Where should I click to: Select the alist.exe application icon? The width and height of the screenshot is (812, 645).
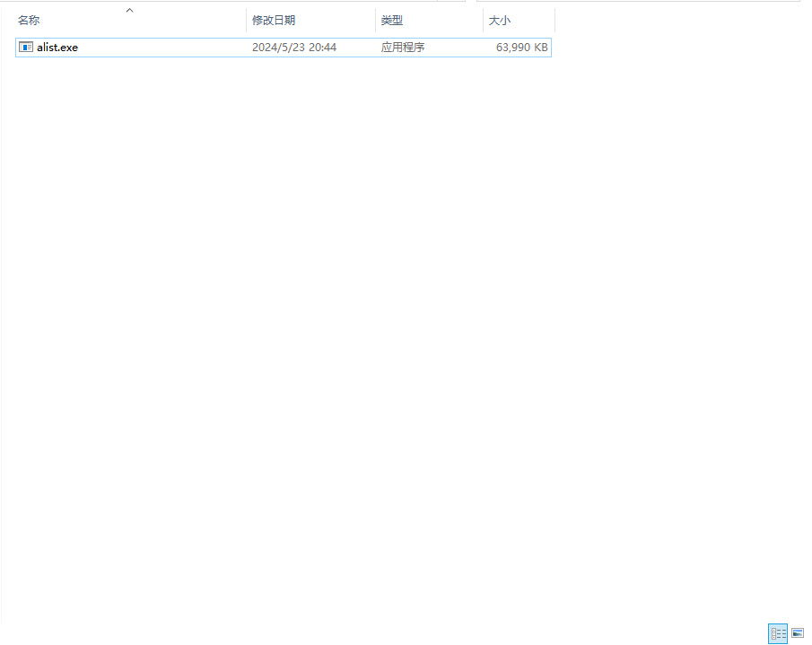click(x=26, y=48)
